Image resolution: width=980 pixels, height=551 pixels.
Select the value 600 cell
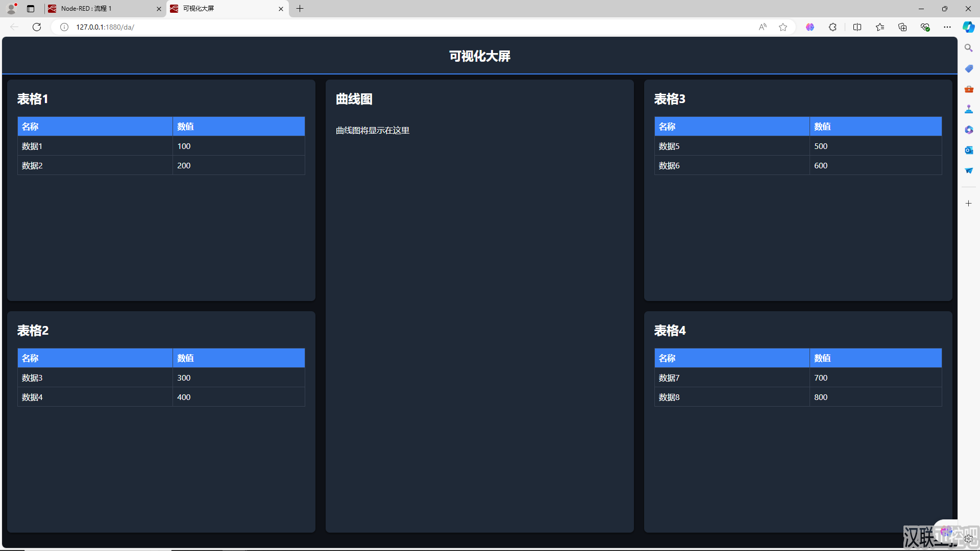[876, 165]
